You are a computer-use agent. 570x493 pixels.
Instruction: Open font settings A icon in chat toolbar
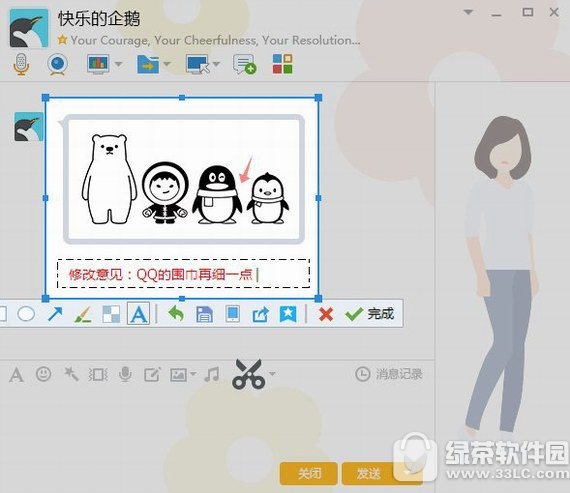click(x=16, y=374)
